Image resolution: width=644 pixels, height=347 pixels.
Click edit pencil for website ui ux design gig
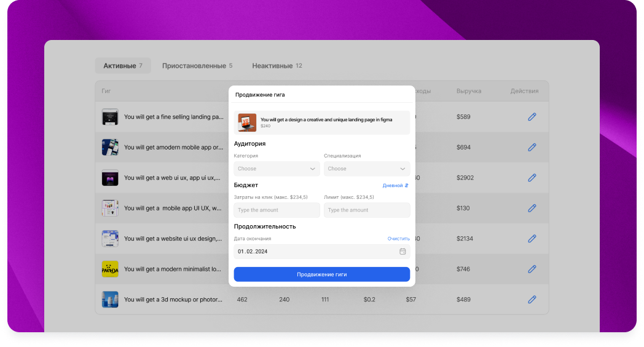click(x=532, y=239)
